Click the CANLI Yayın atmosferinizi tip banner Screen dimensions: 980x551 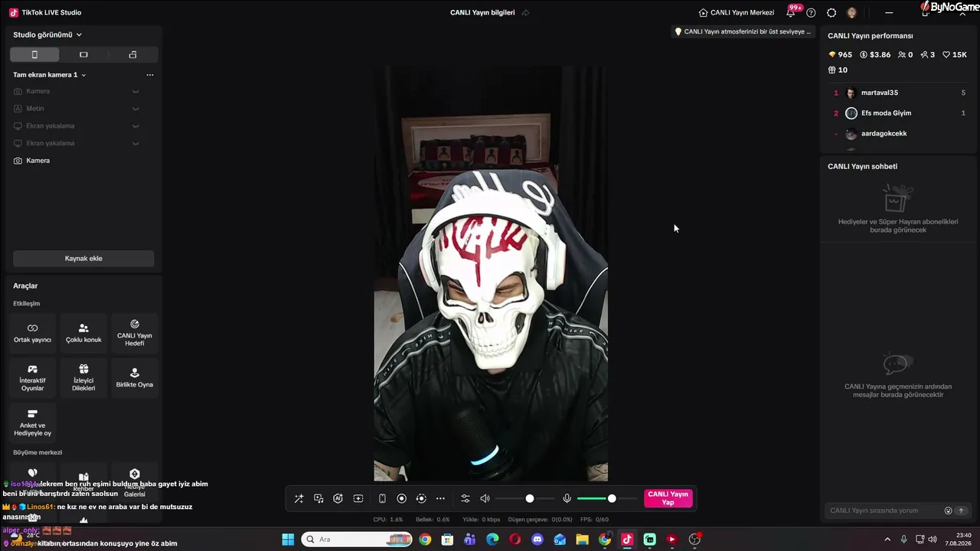[x=743, y=31]
